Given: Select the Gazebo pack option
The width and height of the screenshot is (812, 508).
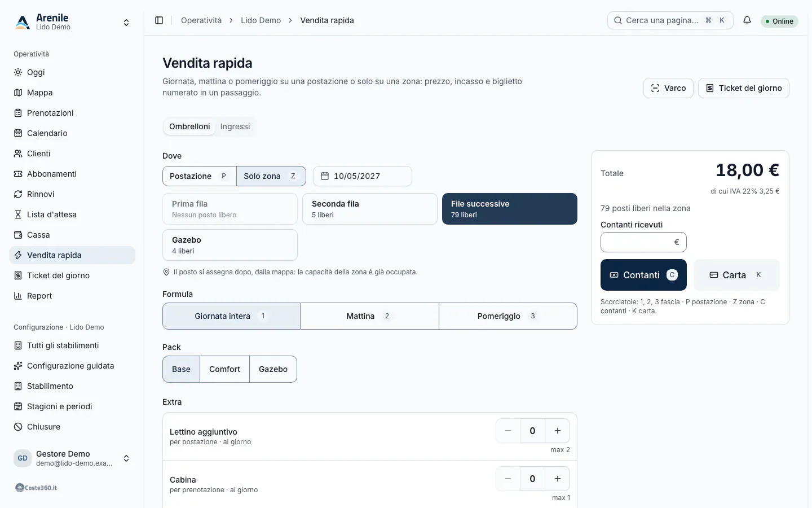Looking at the screenshot, I should pyautogui.click(x=273, y=369).
